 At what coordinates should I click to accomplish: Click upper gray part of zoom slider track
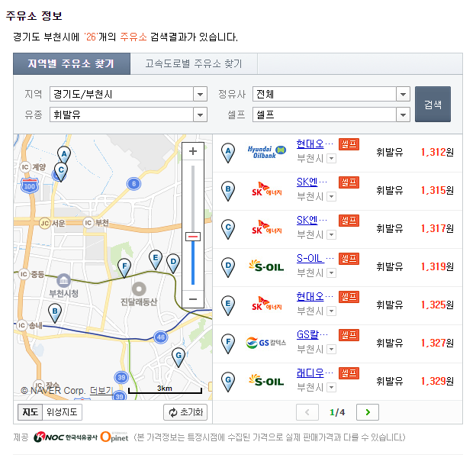coord(193,198)
